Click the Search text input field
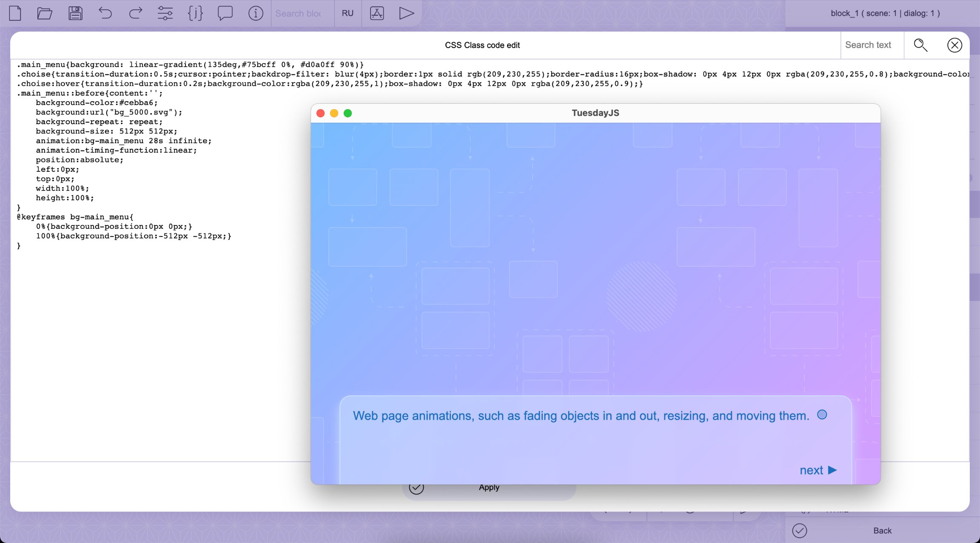The width and height of the screenshot is (980, 543). click(872, 45)
